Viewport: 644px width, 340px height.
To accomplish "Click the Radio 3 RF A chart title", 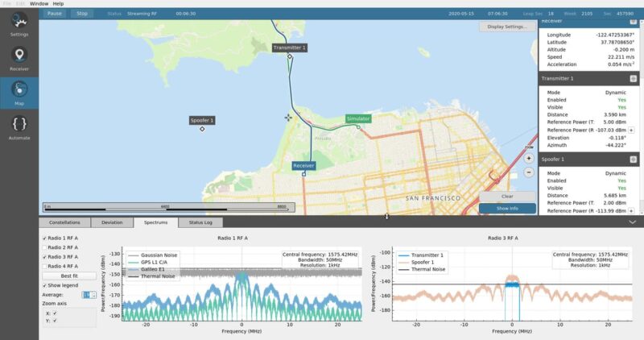I will click(502, 238).
